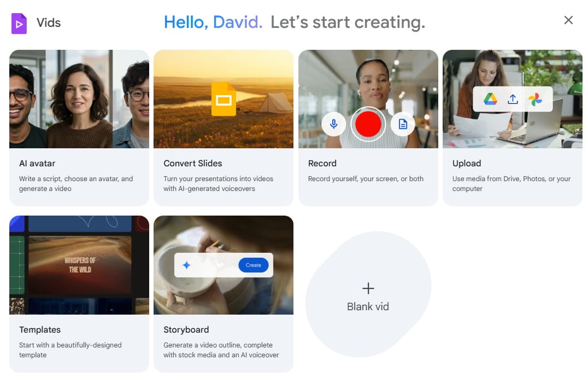Open the AI avatar option
The height and width of the screenshot is (383, 588).
(37, 163)
